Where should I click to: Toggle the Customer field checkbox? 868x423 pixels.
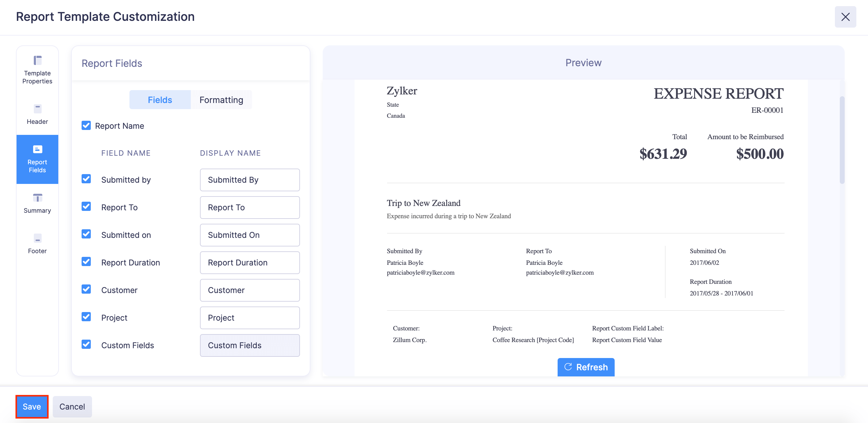86,289
